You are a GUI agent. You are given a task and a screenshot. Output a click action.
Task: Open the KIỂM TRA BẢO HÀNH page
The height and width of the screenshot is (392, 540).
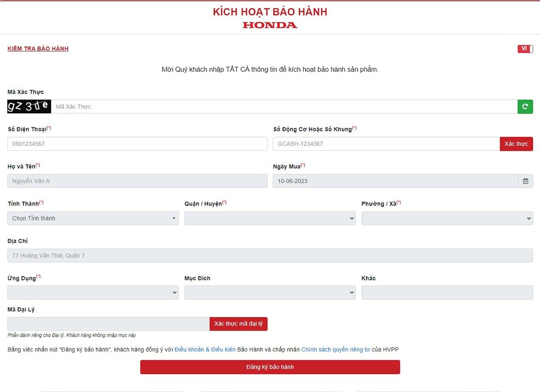pos(38,49)
